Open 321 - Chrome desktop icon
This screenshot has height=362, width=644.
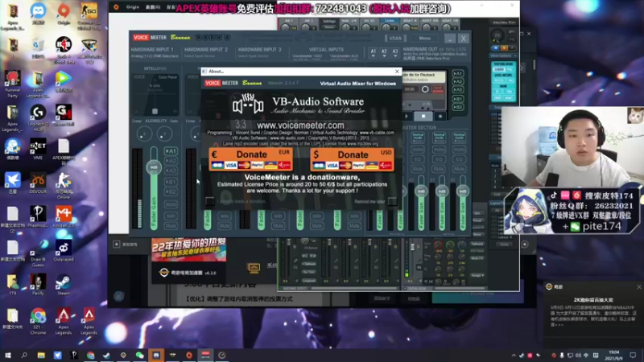click(38, 321)
